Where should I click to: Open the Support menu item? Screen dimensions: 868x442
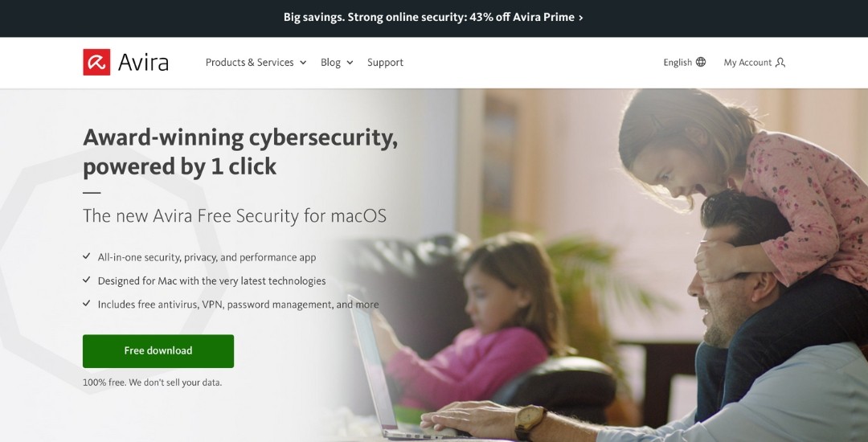click(385, 63)
